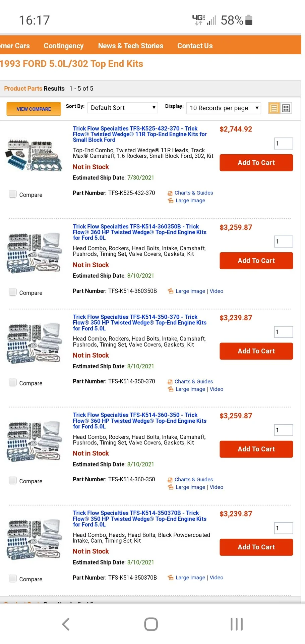
Task: Open Large Image for TFS-K514-360350B
Action: point(190,291)
